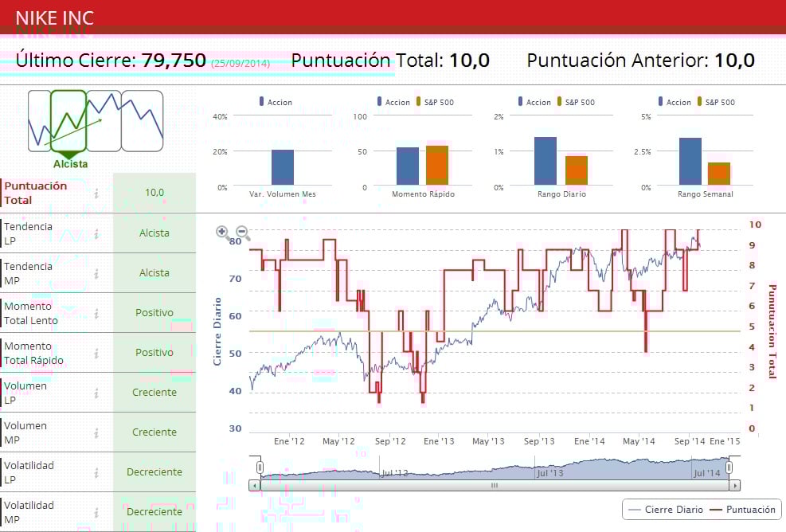Viewport: 786px width, 532px height.
Task: Select the third trend phase box
Action: pos(104,121)
